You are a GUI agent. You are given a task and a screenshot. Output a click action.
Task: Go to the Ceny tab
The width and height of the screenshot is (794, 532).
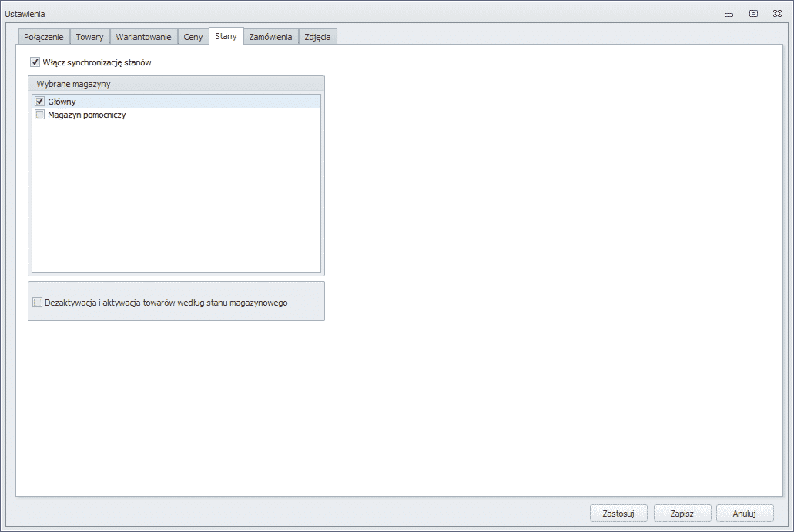(193, 37)
